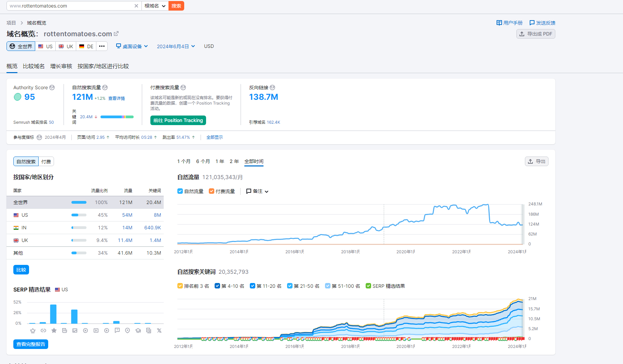Click the US flag database button
This screenshot has height=364, width=623.
[x=45, y=46]
